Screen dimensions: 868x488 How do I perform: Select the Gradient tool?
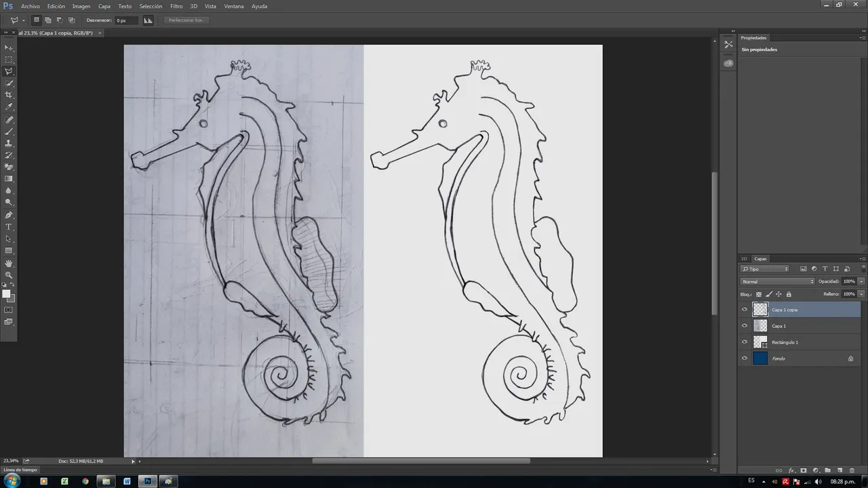9,179
